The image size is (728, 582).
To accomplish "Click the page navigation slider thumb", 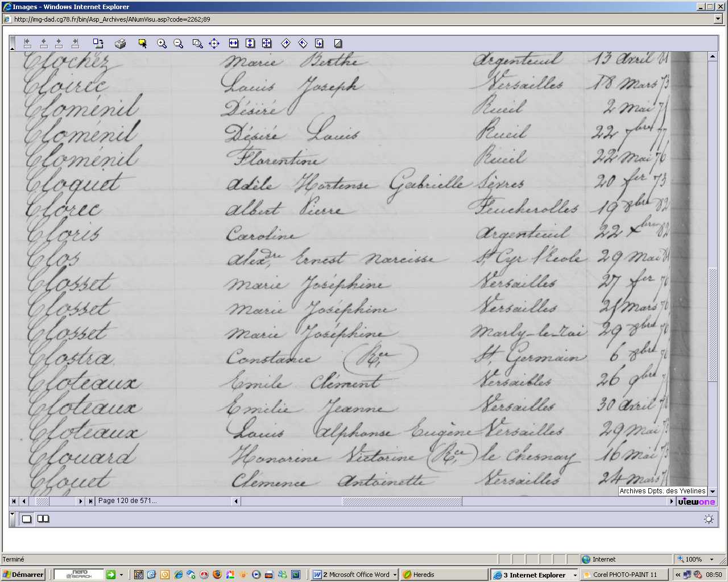I will click(x=42, y=501).
